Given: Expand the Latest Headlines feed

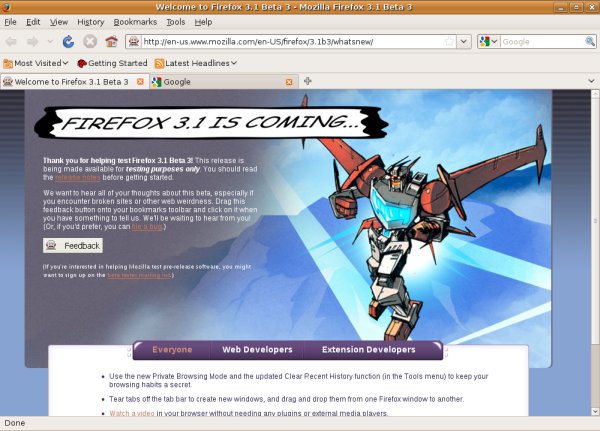Looking at the screenshot, I should (196, 63).
